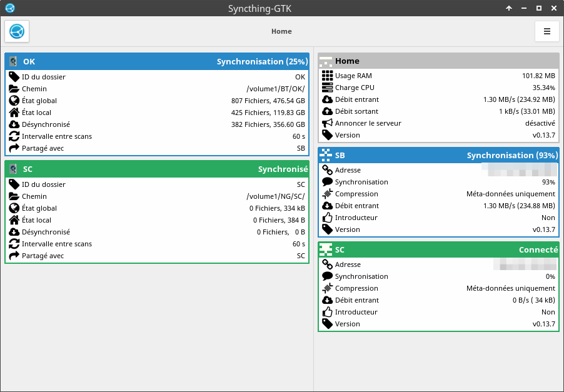Click thumbs-up icon for SB Introducteur

pyautogui.click(x=327, y=217)
